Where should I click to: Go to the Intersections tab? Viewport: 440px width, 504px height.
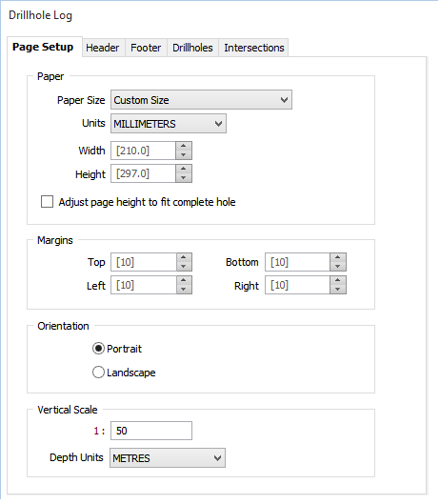coord(254,48)
